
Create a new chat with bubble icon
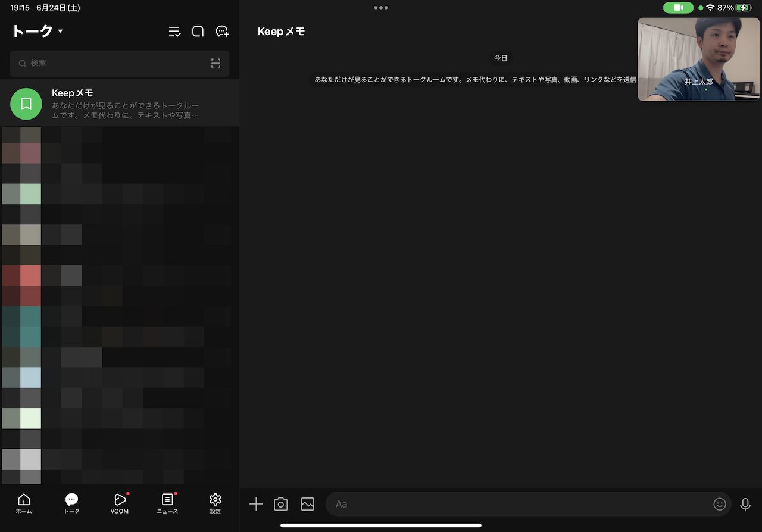point(222,32)
